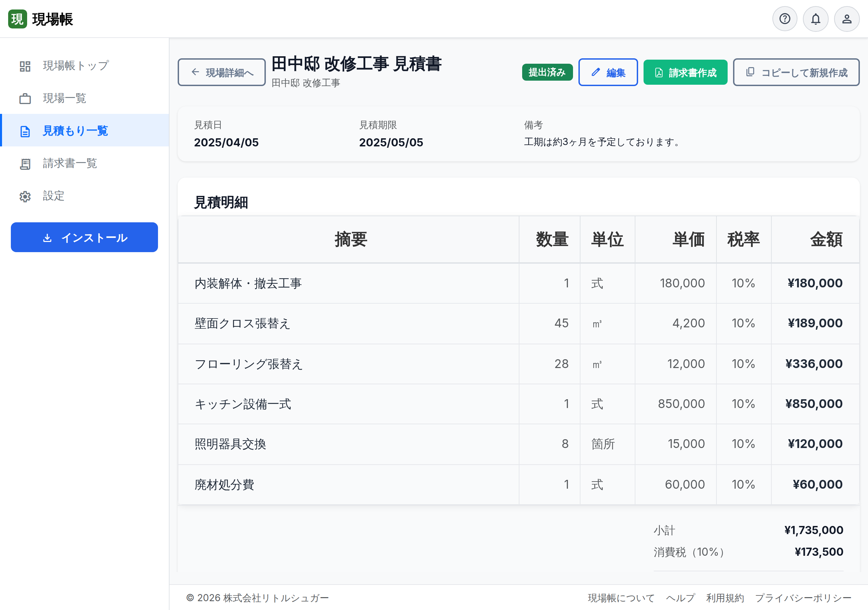Click amount ¥189,000
868x610 pixels.
[x=815, y=323]
